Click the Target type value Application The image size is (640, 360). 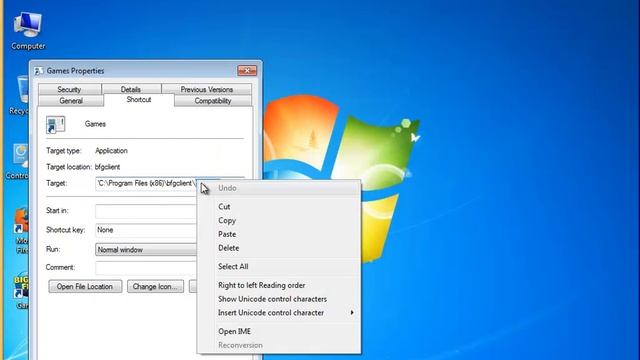pyautogui.click(x=111, y=151)
